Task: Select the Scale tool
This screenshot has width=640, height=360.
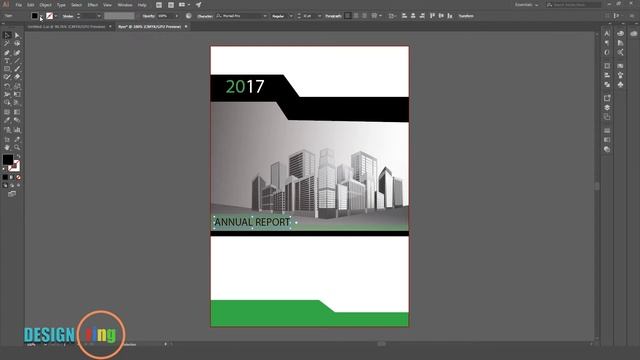Action: click(17, 86)
